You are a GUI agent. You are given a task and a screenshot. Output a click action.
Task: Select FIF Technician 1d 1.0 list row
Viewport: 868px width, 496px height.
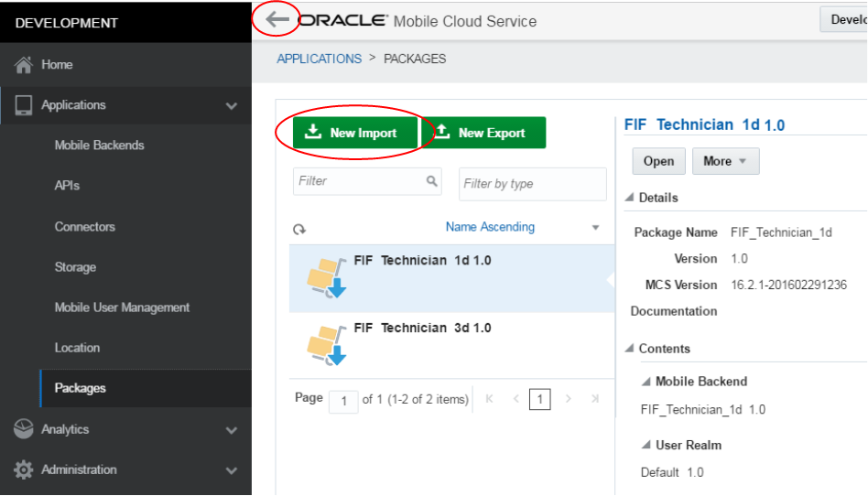point(451,278)
